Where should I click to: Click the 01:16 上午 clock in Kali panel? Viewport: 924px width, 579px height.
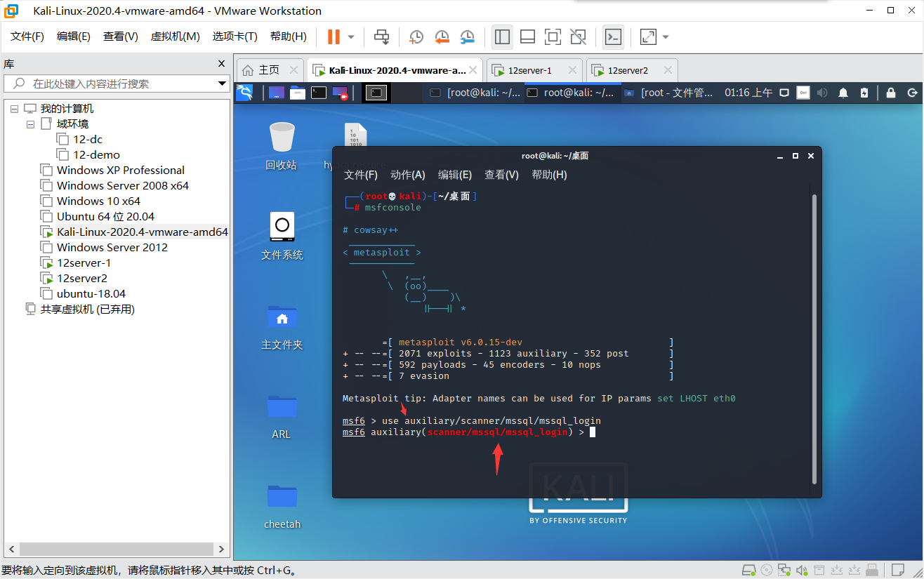748,93
